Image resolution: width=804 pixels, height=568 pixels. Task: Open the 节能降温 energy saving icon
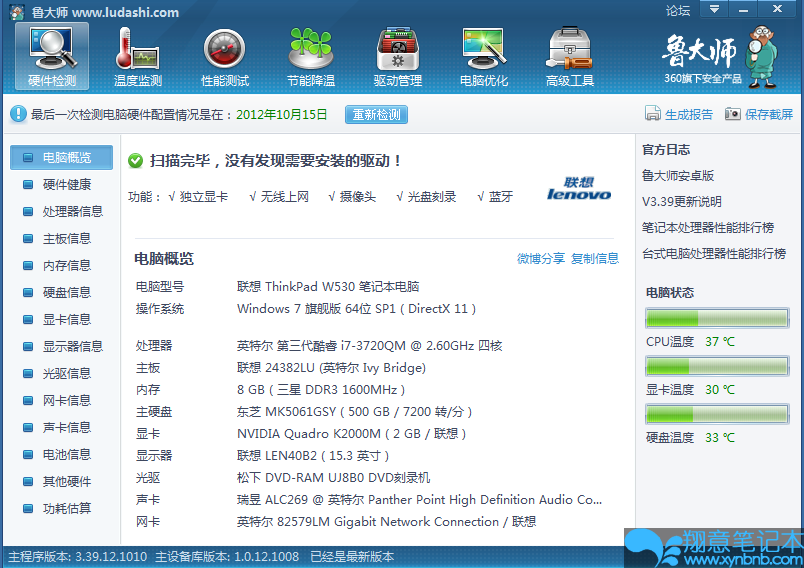point(311,48)
